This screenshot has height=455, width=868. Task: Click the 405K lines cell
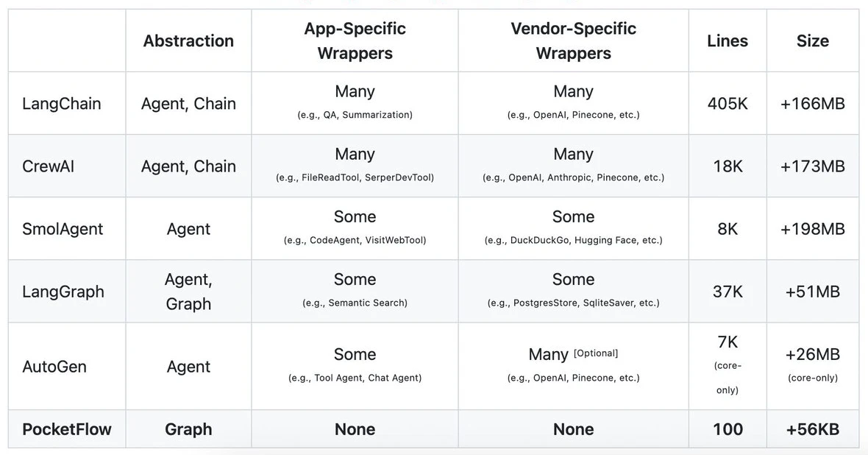728,104
